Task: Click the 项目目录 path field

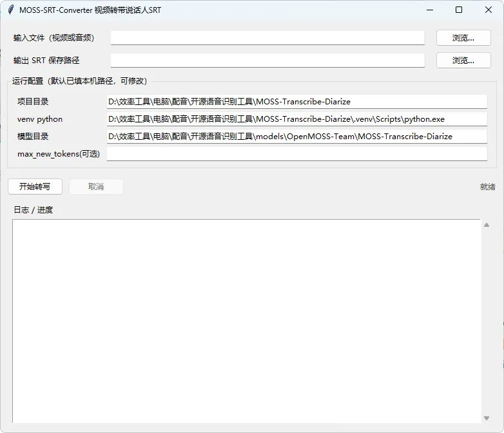Action: pyautogui.click(x=296, y=102)
